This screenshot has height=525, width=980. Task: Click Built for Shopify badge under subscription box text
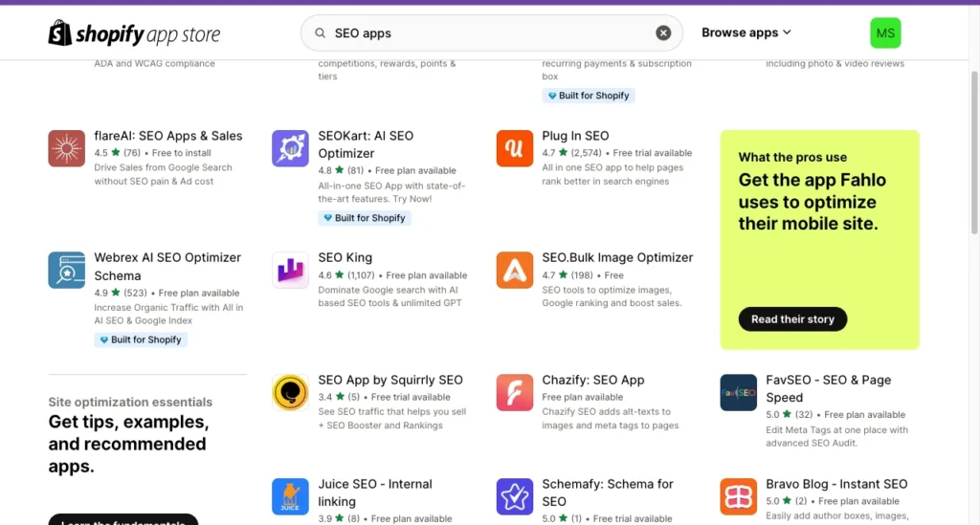pyautogui.click(x=589, y=96)
